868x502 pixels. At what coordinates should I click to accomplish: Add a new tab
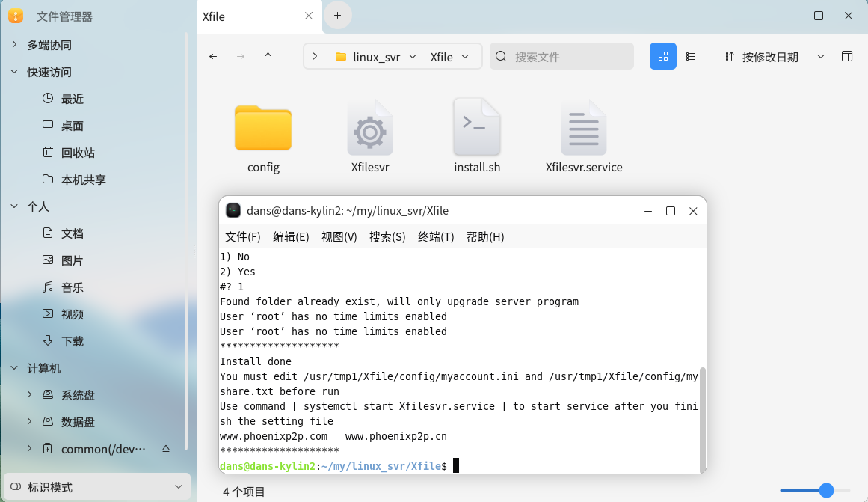coord(337,15)
